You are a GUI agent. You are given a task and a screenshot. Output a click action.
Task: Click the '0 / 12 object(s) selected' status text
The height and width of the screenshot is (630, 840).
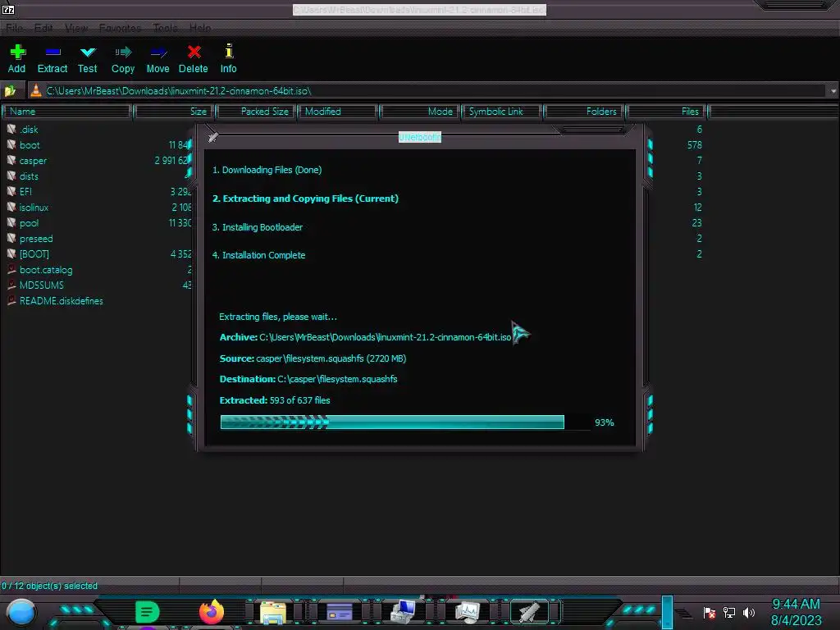click(50, 586)
